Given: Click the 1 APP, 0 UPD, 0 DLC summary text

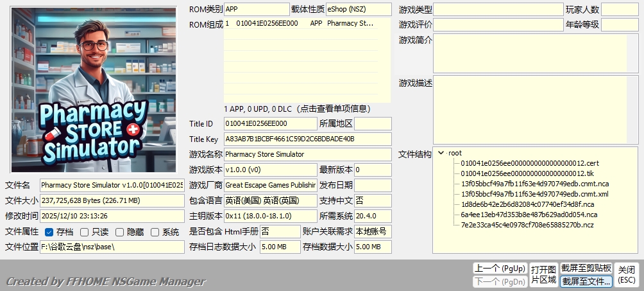Looking at the screenshot, I should pyautogui.click(x=298, y=109).
